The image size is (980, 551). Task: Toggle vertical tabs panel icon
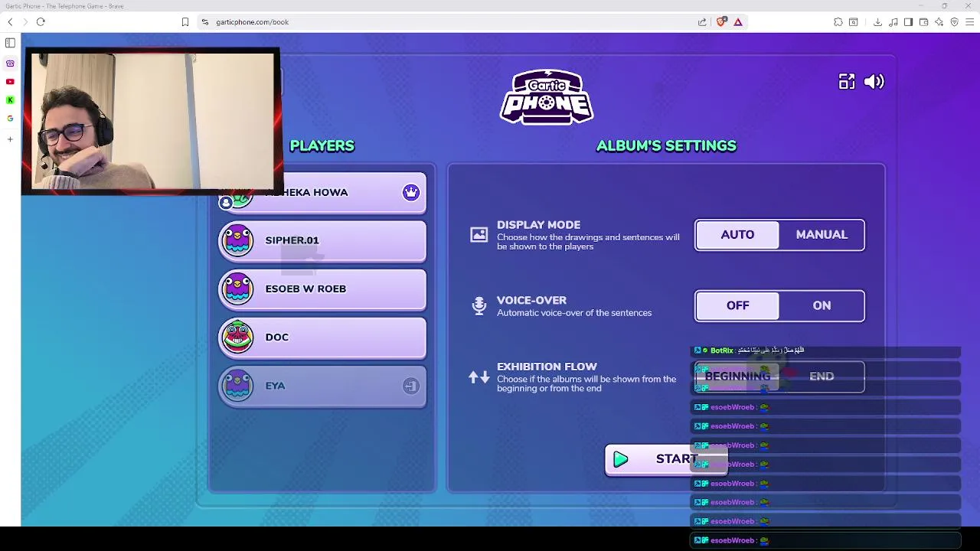coord(10,43)
